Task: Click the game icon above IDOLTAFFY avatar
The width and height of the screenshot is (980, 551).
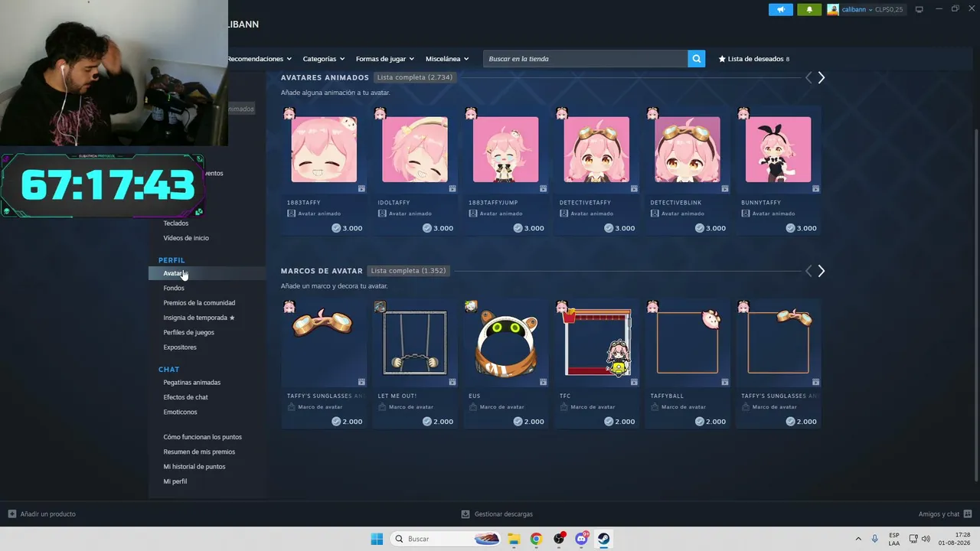Action: (381, 113)
